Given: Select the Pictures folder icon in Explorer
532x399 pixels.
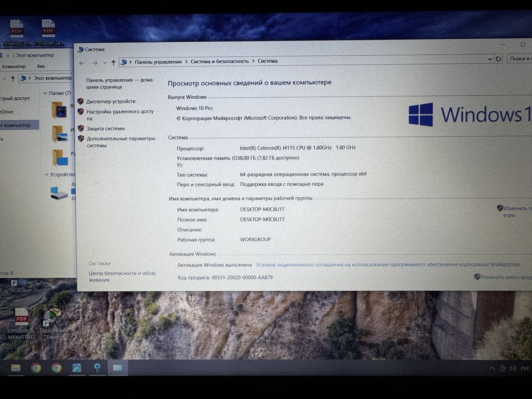Looking at the screenshot, I should pos(59,134).
